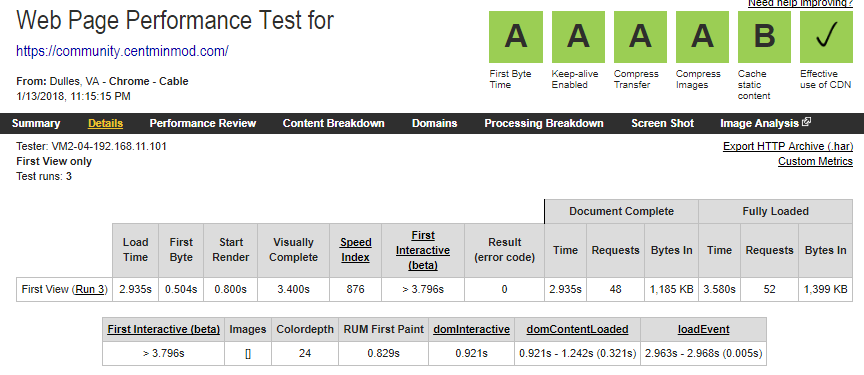Click the Fully Loaded group header
The height and width of the screenshot is (375, 864).
(775, 211)
